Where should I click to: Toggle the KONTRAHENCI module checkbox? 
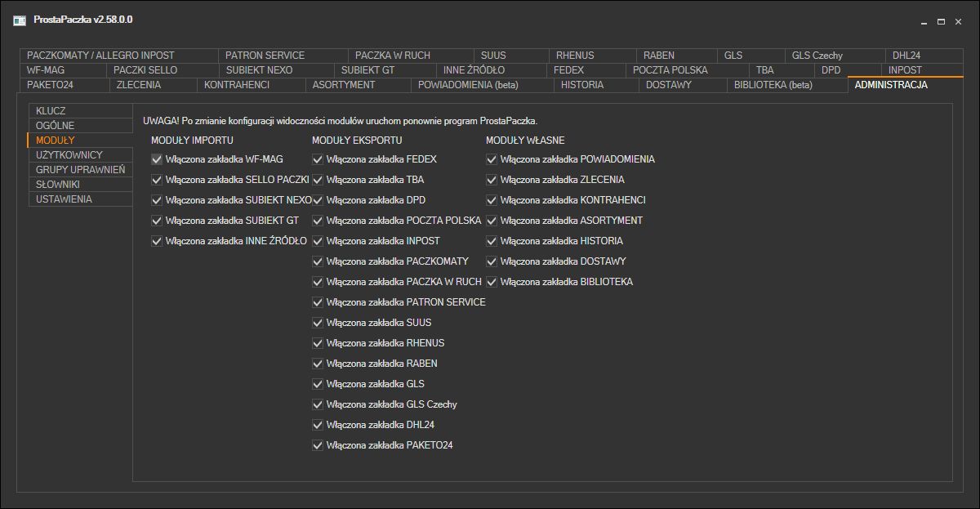492,200
